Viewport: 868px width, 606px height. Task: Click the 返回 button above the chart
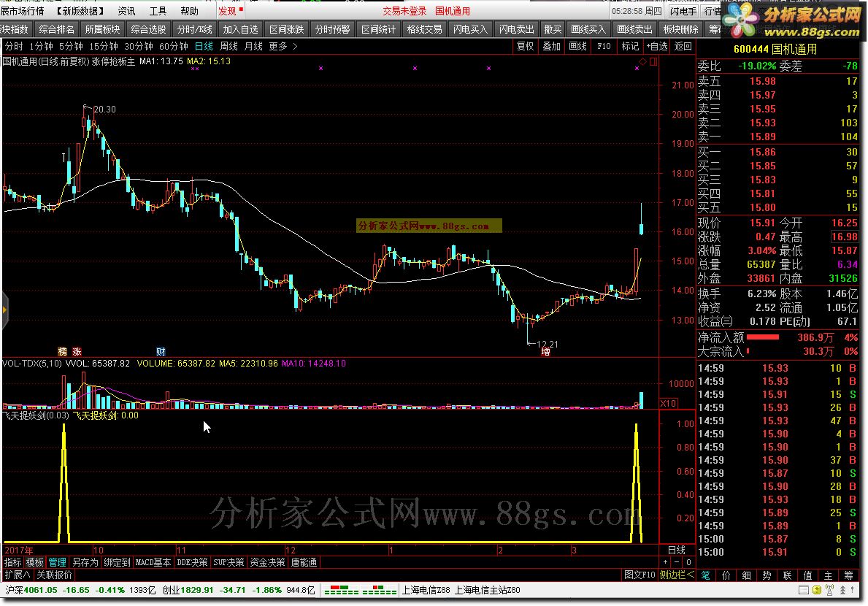(x=683, y=47)
